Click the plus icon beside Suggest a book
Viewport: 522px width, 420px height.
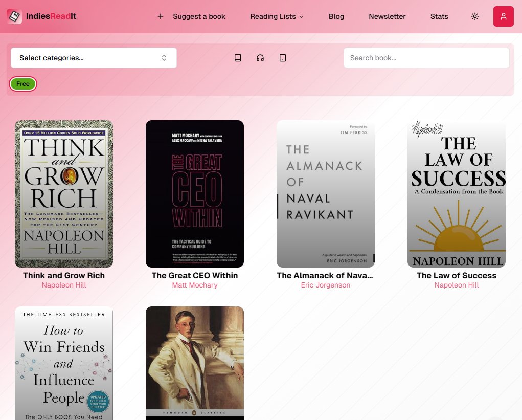click(161, 16)
